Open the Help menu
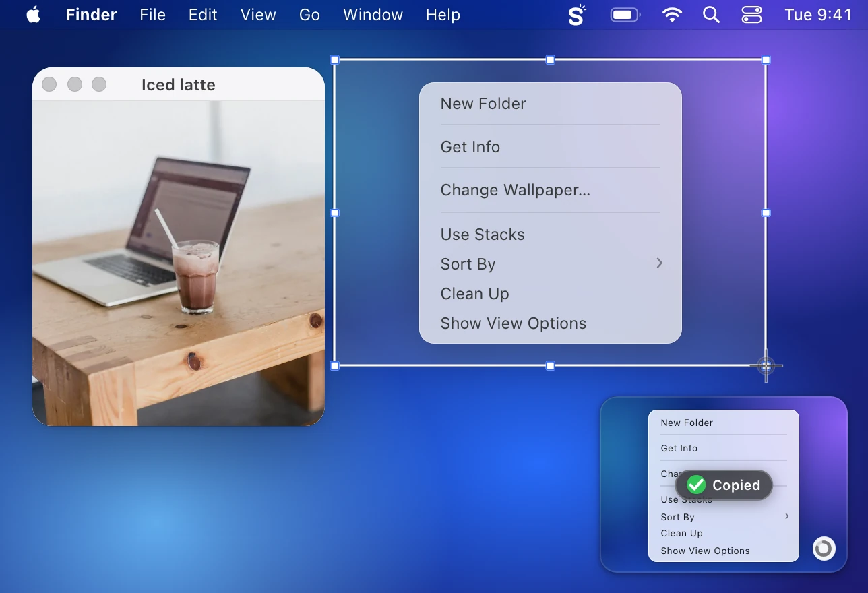The image size is (868, 593). 443,15
